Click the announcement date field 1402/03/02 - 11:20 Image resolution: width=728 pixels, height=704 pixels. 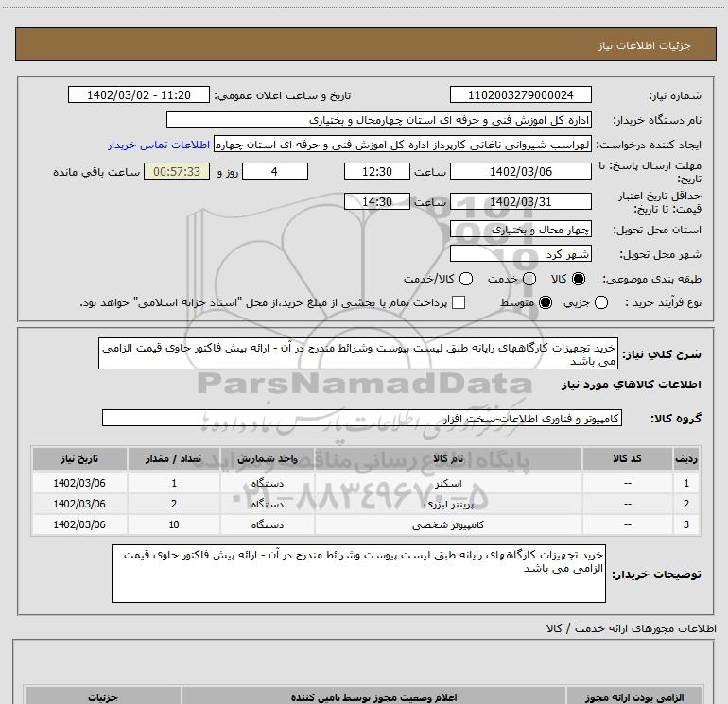click(x=139, y=94)
